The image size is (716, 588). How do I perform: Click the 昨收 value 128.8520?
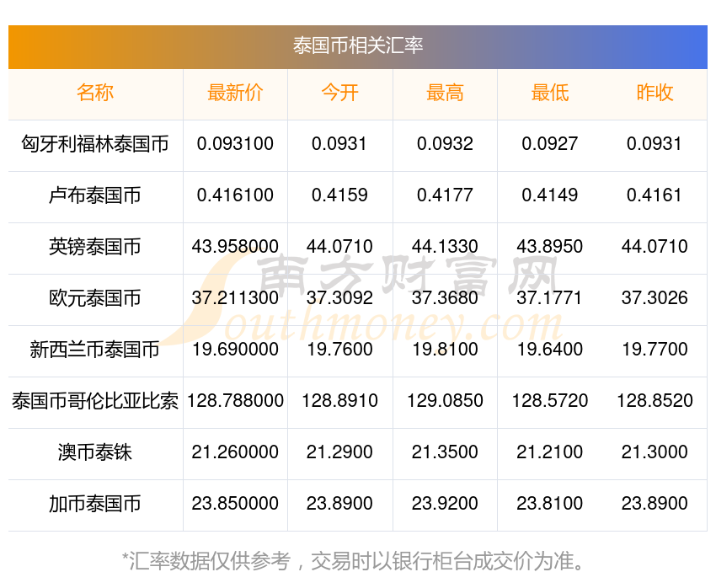tap(655, 401)
